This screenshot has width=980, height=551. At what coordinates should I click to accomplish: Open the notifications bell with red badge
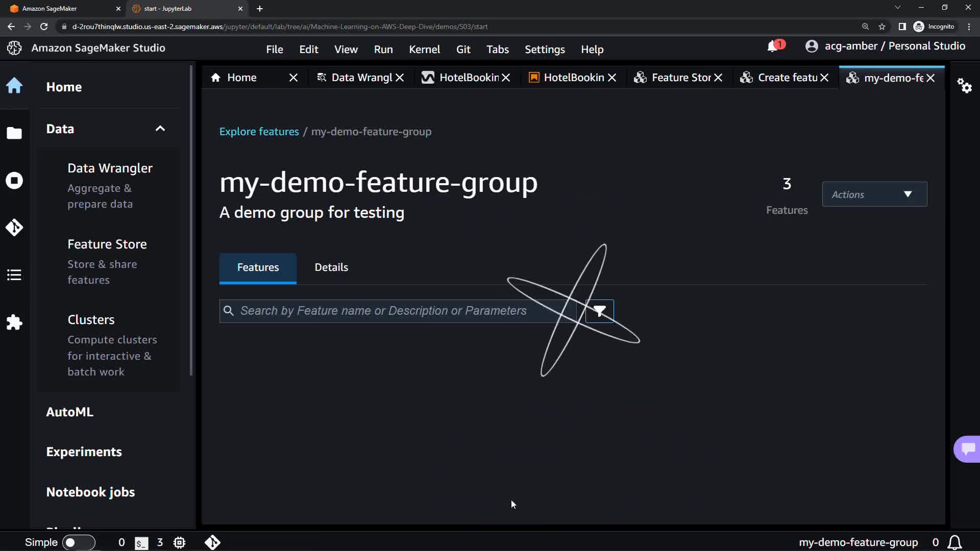pos(773,46)
